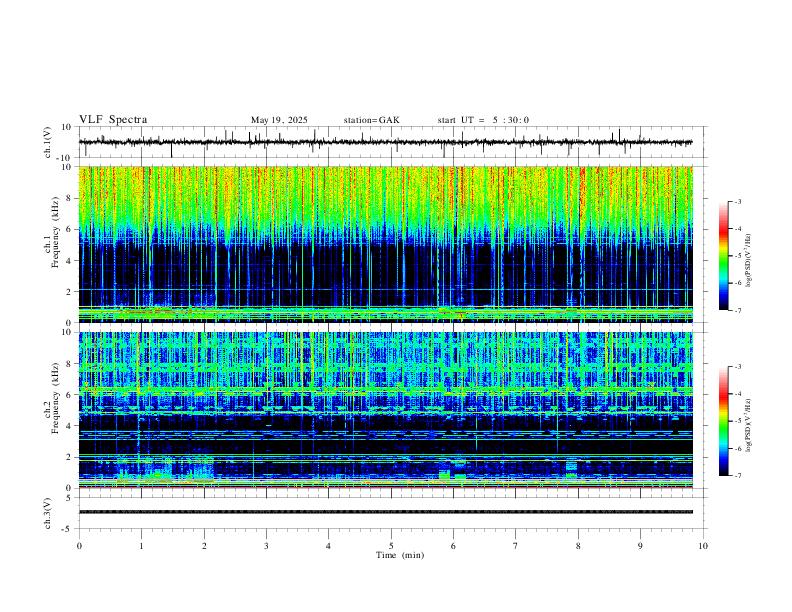Select the date May 19, 2025

[x=279, y=120]
